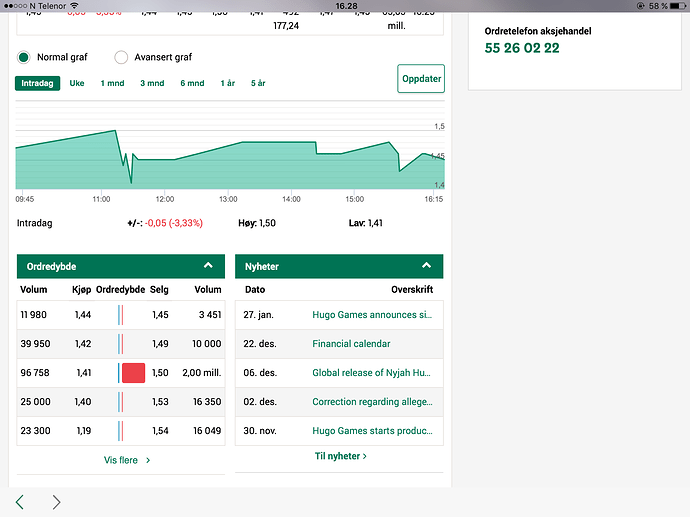Viewport: 690px width, 517px height.
Task: Open Correction regarding allege news item
Action: (372, 402)
